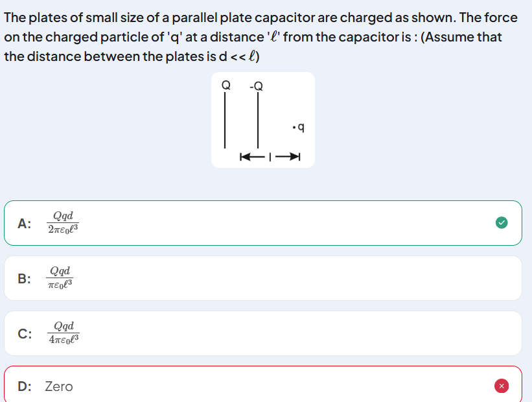Click the 'Q' plate label in diagram
This screenshot has height=402, width=532.
coord(226,85)
